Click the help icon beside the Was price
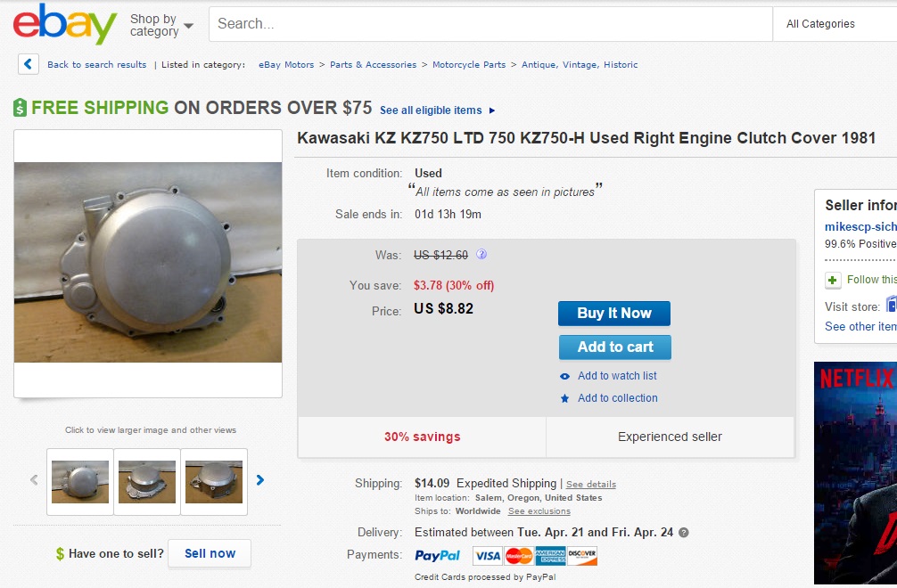This screenshot has height=588, width=897. coord(481,255)
